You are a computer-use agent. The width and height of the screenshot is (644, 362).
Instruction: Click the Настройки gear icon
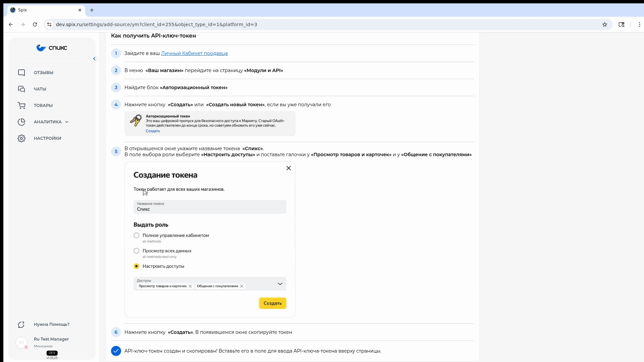21,138
